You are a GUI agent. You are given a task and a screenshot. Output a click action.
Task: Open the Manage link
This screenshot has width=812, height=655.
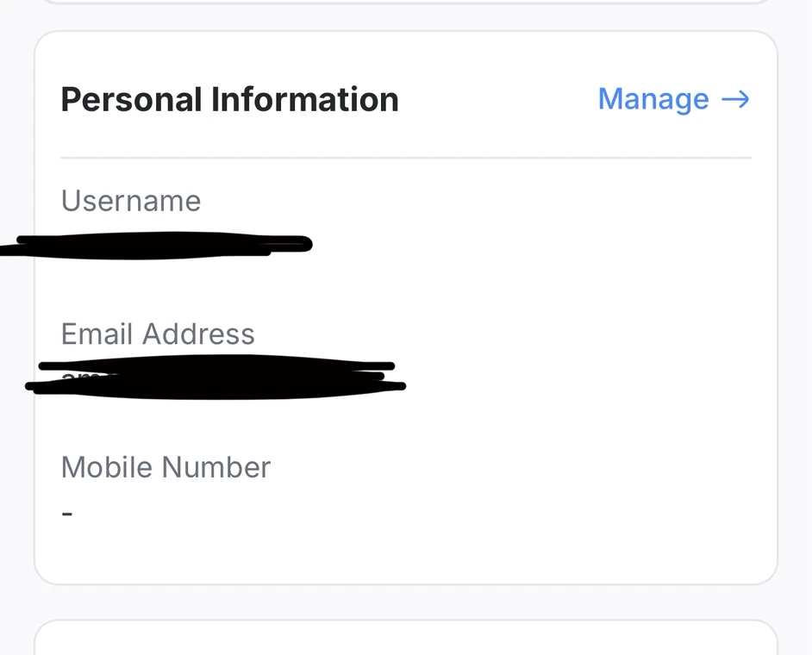(x=653, y=100)
